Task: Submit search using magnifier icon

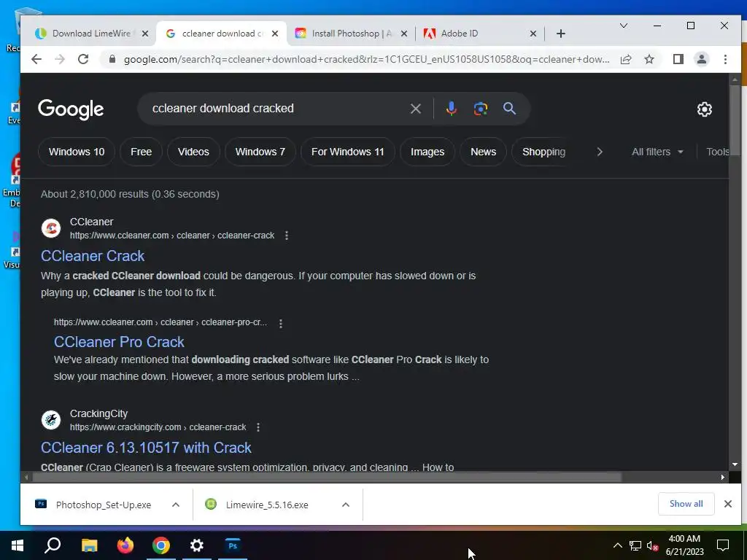Action: point(509,109)
